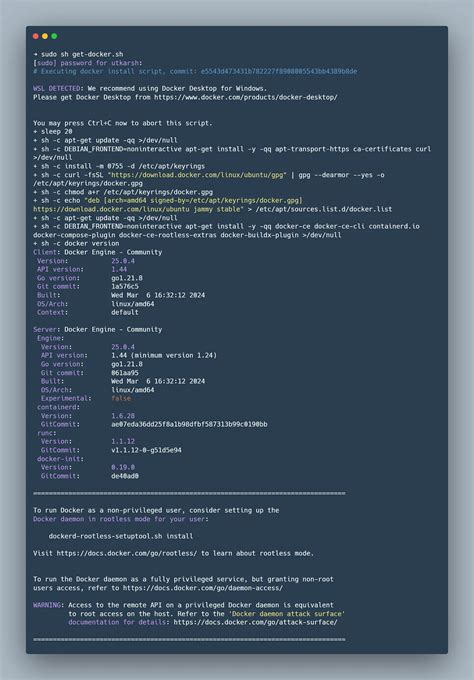The image size is (474, 680).
Task: Click the containerd GitCommit hash
Action: (x=189, y=425)
